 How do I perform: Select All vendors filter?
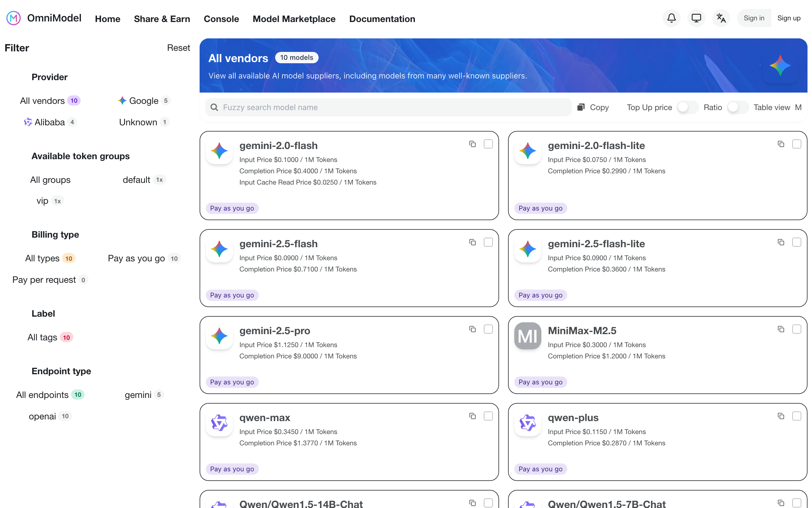tap(50, 101)
